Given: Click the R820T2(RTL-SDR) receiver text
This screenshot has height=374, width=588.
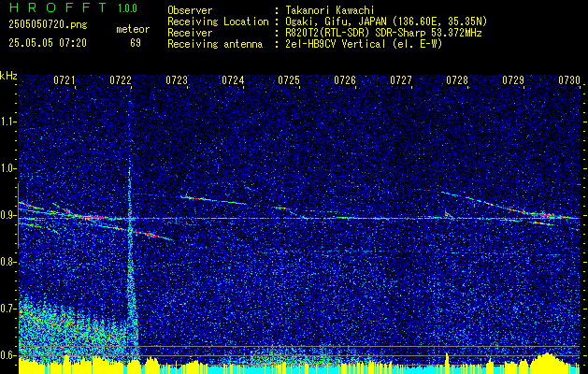Looking at the screenshot, I should 383,33.
